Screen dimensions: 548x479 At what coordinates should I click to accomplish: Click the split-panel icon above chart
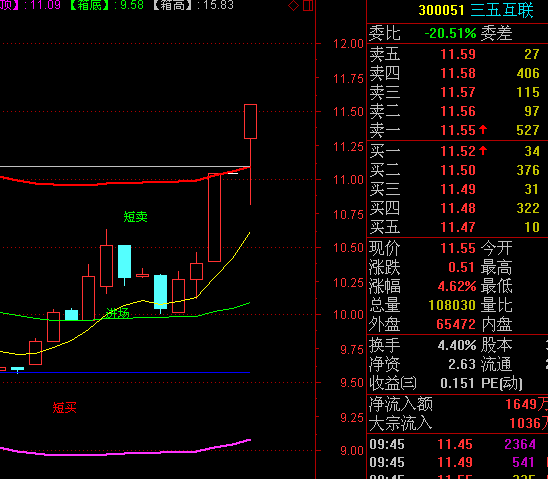click(308, 6)
